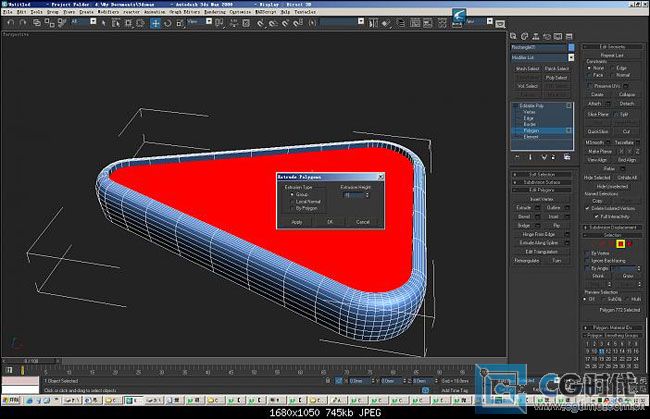650x419 pixels.
Task: Click smoothing group number 11
Action: [x=601, y=351]
